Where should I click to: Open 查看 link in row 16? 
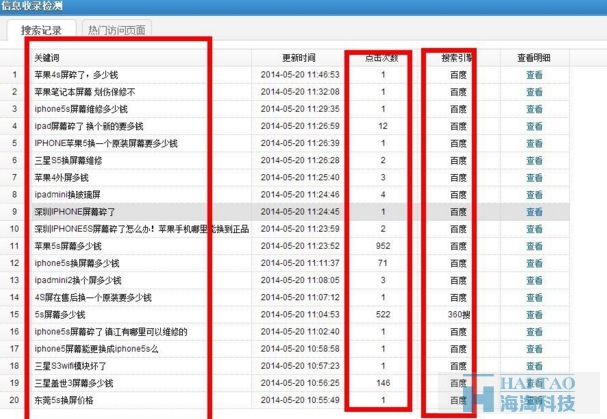(534, 332)
